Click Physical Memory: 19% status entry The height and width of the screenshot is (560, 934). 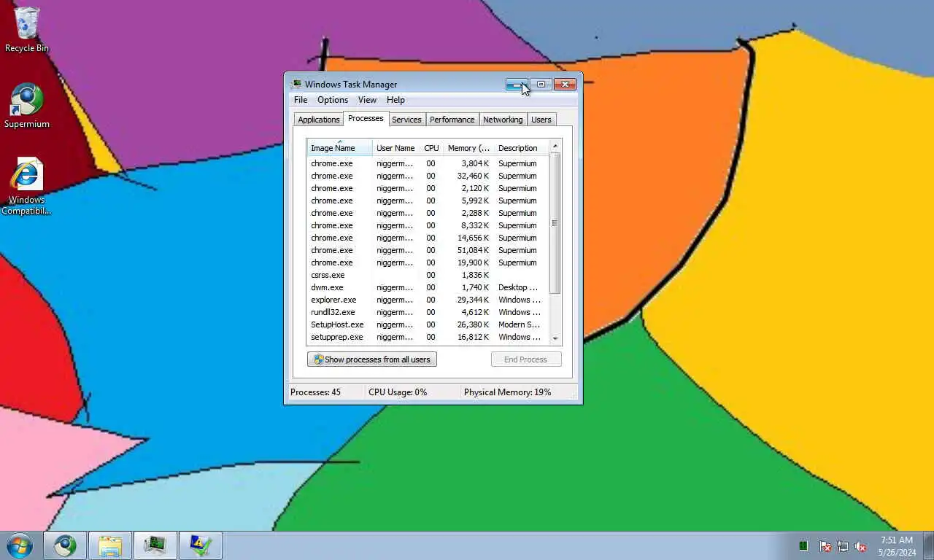507,392
